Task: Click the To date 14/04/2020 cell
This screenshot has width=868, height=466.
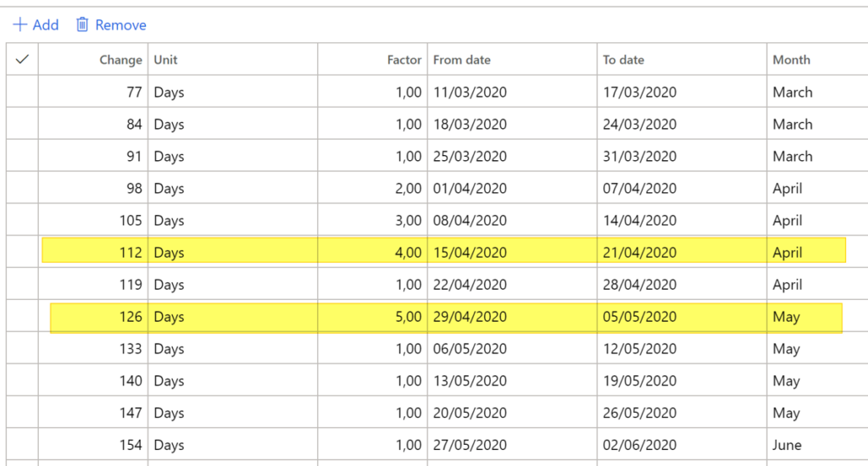Action: coord(682,220)
